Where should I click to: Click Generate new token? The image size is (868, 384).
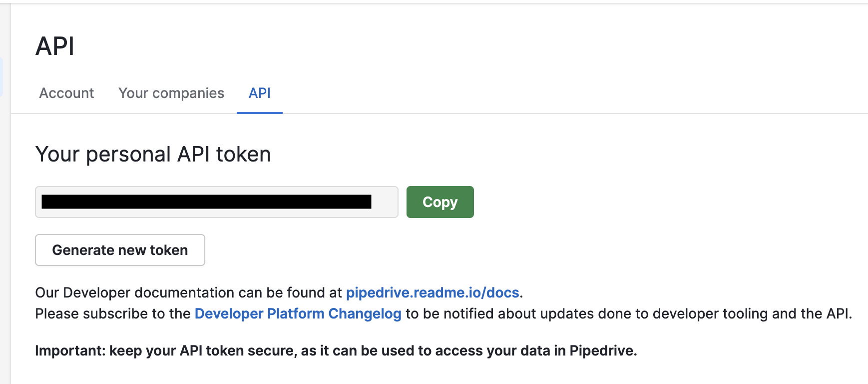point(120,250)
